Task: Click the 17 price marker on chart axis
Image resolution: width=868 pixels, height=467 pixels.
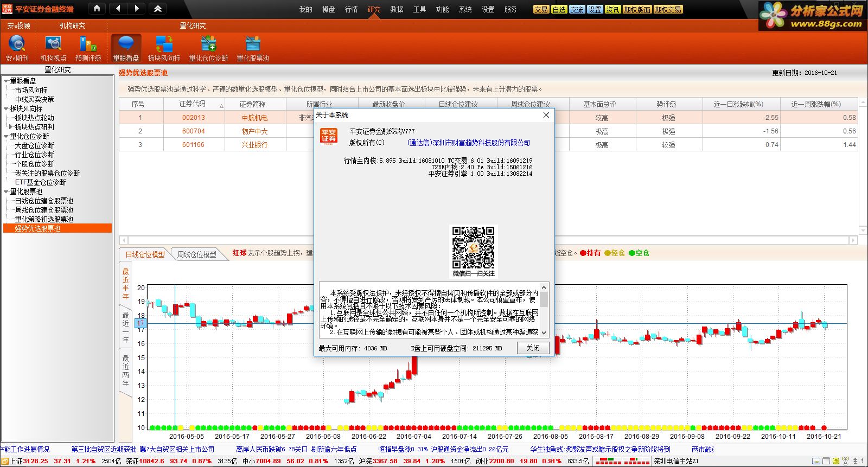Action: (x=141, y=323)
